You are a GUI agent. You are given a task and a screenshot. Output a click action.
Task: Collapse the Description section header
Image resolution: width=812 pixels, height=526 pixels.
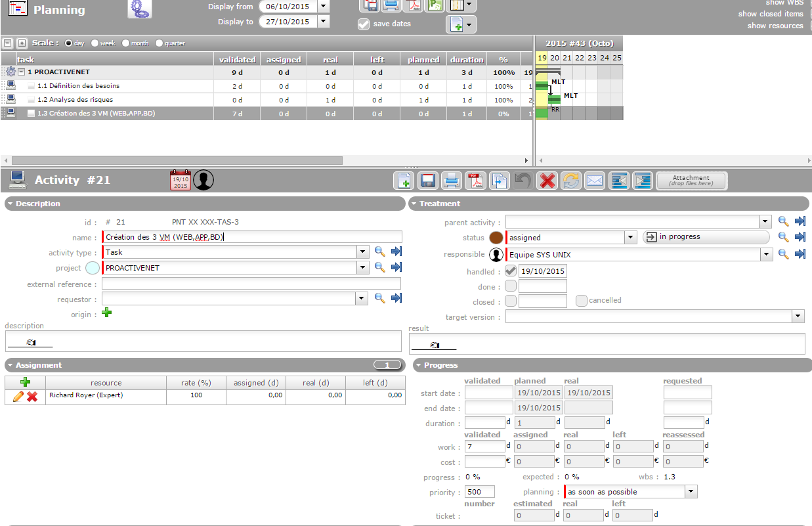click(11, 204)
